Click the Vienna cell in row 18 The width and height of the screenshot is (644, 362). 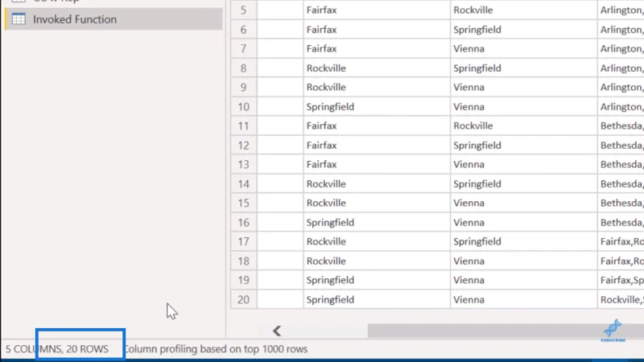524,261
